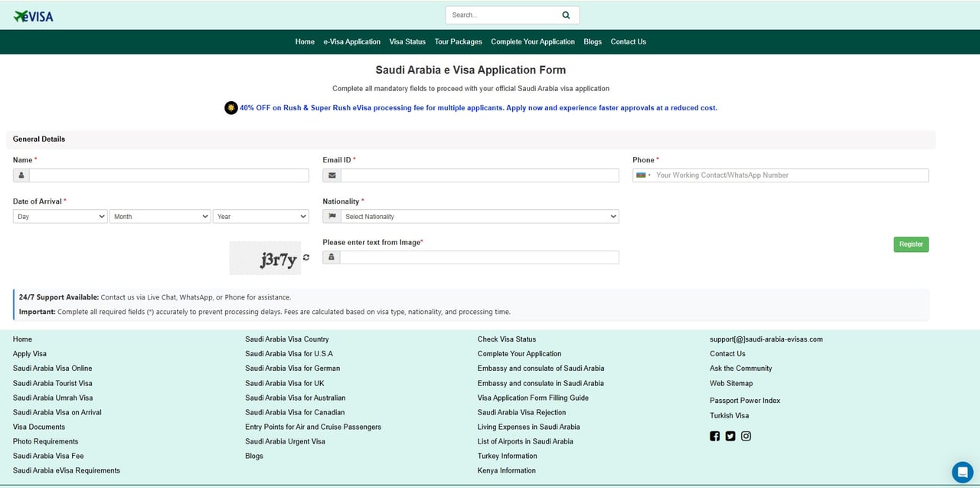Open Passport Power Index link
This screenshot has height=488, width=980.
click(745, 401)
